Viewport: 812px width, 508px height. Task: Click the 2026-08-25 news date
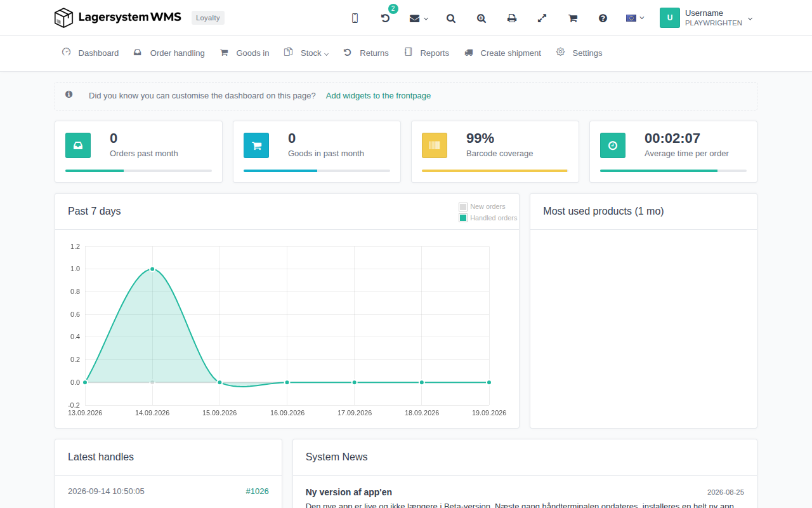point(726,492)
